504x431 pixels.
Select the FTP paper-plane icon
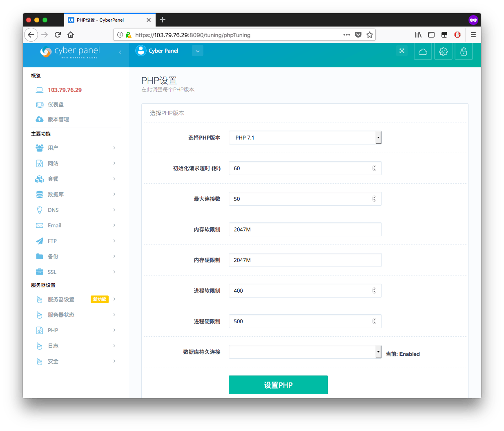click(39, 241)
